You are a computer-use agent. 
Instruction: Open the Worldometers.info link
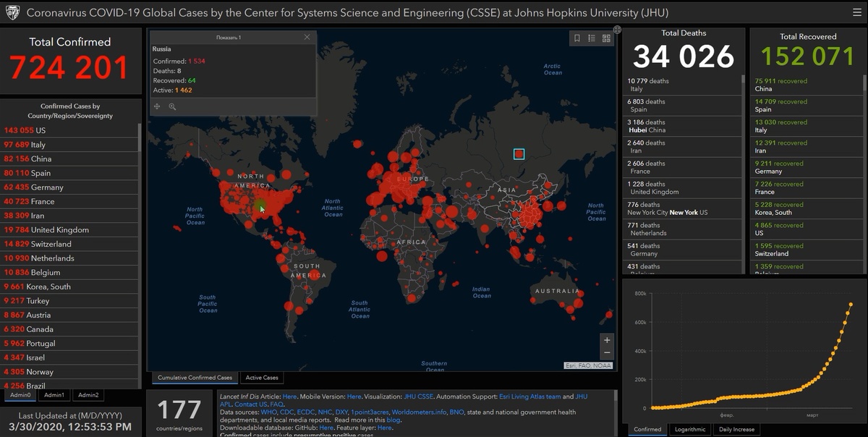pyautogui.click(x=419, y=412)
